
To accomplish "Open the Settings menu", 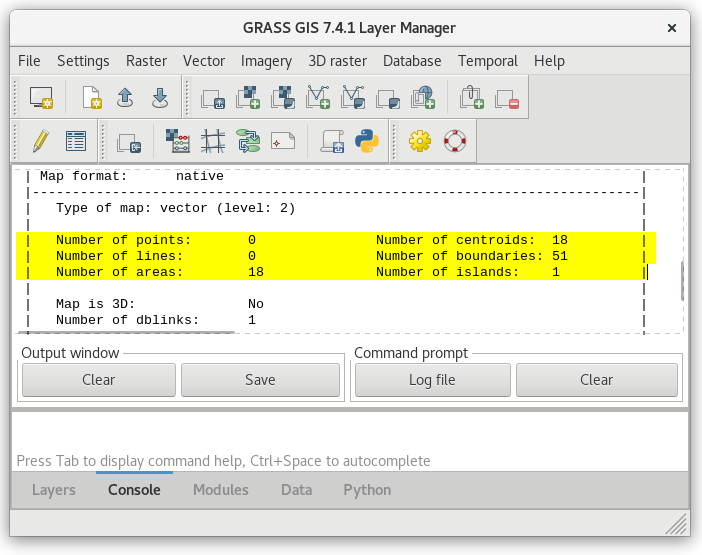I will point(83,61).
